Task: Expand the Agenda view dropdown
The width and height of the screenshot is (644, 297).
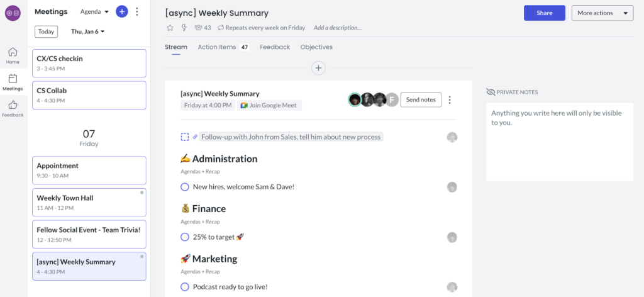Action: click(94, 12)
